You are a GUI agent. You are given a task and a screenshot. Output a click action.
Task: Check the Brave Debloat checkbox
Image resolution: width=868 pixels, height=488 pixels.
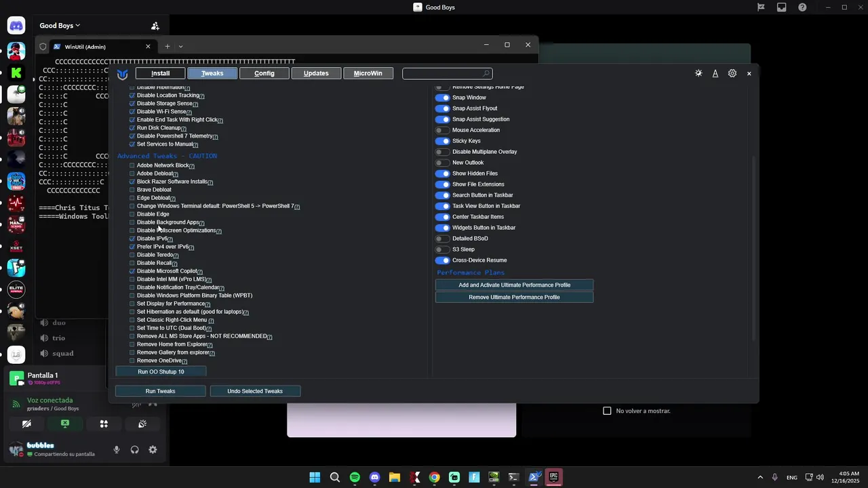(132, 190)
